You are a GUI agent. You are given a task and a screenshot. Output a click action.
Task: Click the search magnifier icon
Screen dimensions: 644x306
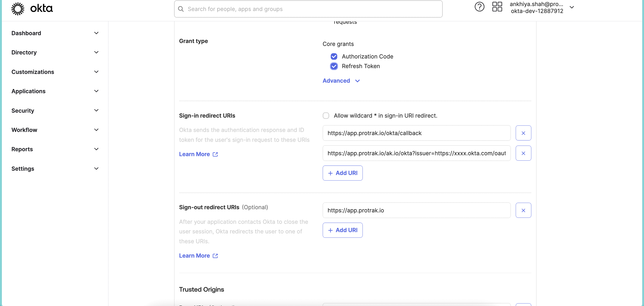181,9
